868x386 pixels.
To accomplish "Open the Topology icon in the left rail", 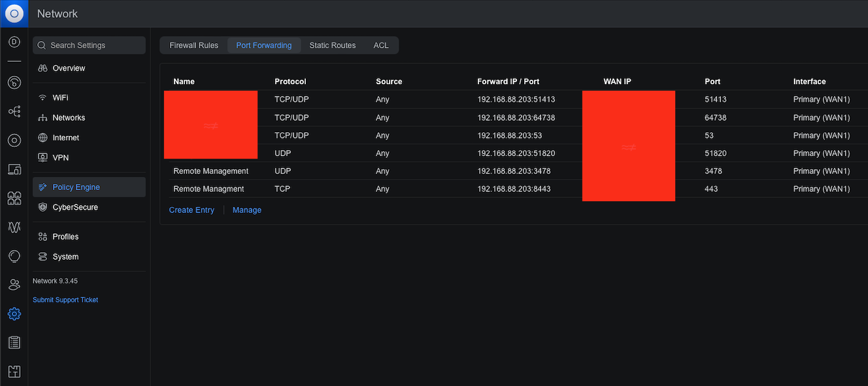I will click(x=14, y=112).
